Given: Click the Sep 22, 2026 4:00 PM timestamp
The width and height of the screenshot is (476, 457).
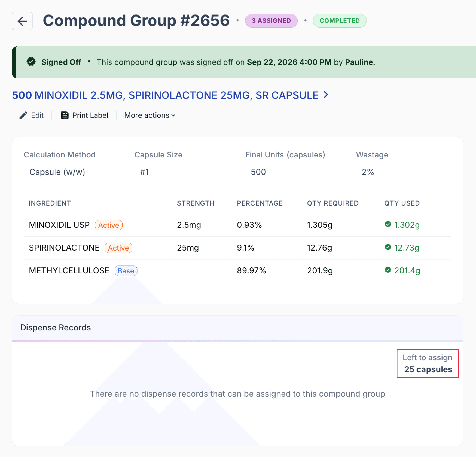Looking at the screenshot, I should pyautogui.click(x=289, y=62).
